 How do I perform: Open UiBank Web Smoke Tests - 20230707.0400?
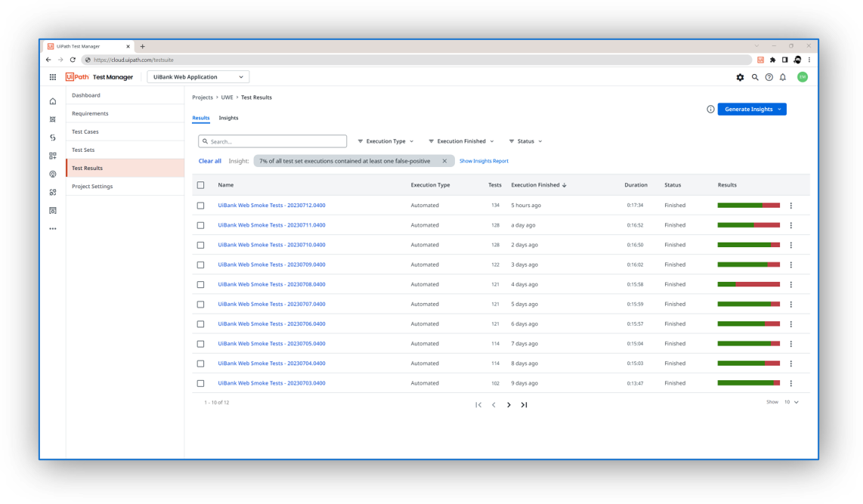click(271, 305)
